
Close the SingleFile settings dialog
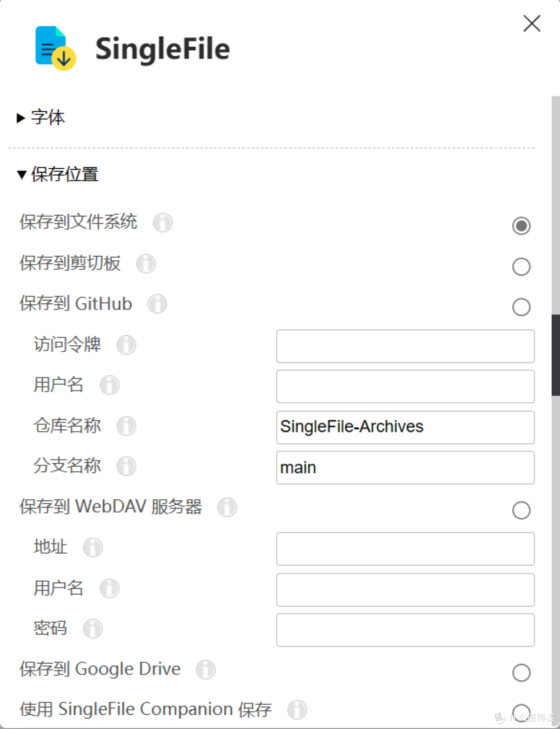point(532,23)
